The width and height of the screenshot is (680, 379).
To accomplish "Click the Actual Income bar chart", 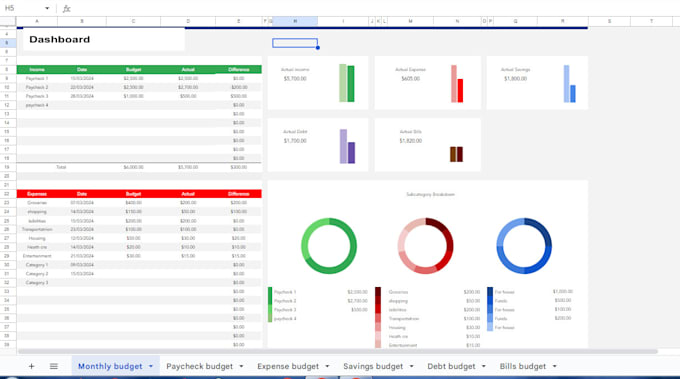I will pos(347,83).
